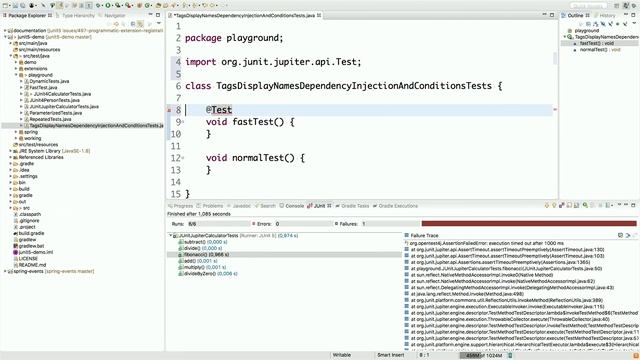
Task: Click the Open Perspective icon
Action: point(616,6)
